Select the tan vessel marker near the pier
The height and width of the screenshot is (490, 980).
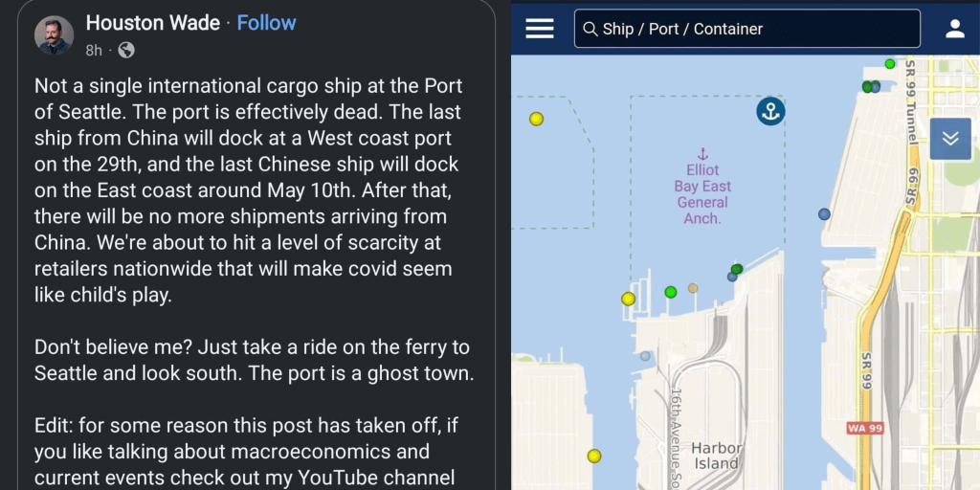pyautogui.click(x=693, y=288)
